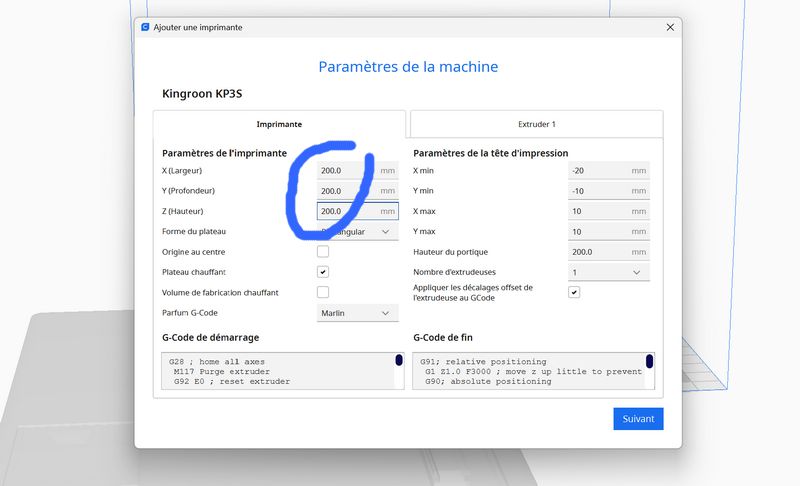Viewport: 800px width, 486px height.
Task: Edit the X min value field
Action: tap(609, 170)
